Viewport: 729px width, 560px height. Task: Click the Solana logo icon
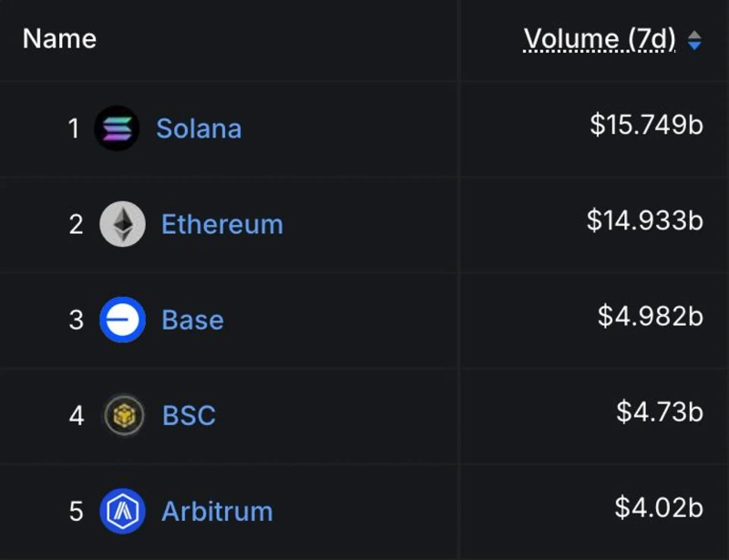(117, 128)
